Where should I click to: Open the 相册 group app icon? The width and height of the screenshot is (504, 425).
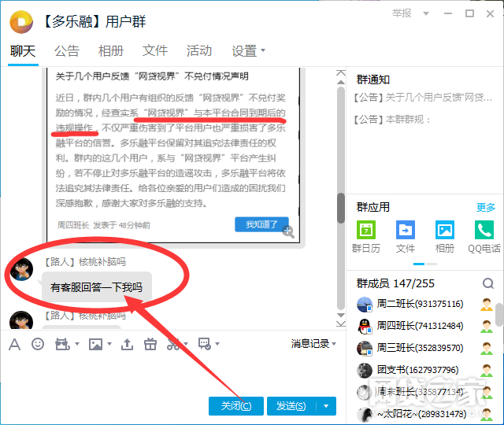(445, 230)
